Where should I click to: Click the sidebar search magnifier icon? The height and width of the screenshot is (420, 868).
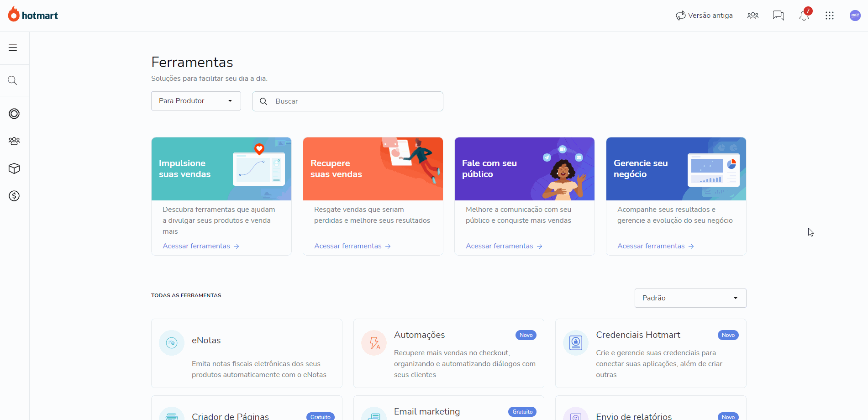coord(13,80)
